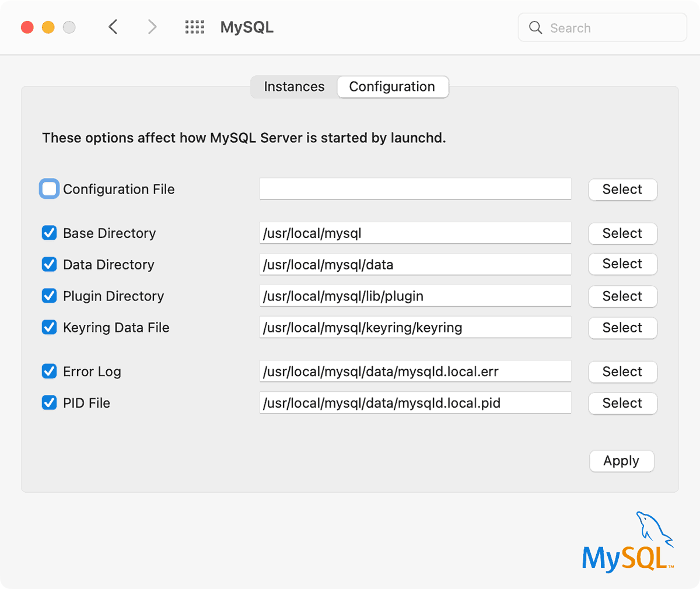700x589 pixels.
Task: Click the forward navigation arrow
Action: 152,27
